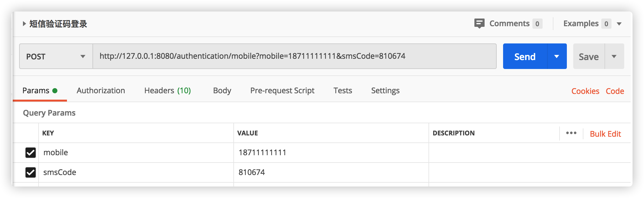The width and height of the screenshot is (644, 198).
Task: Go to Pre-request Script tab
Action: point(282,91)
